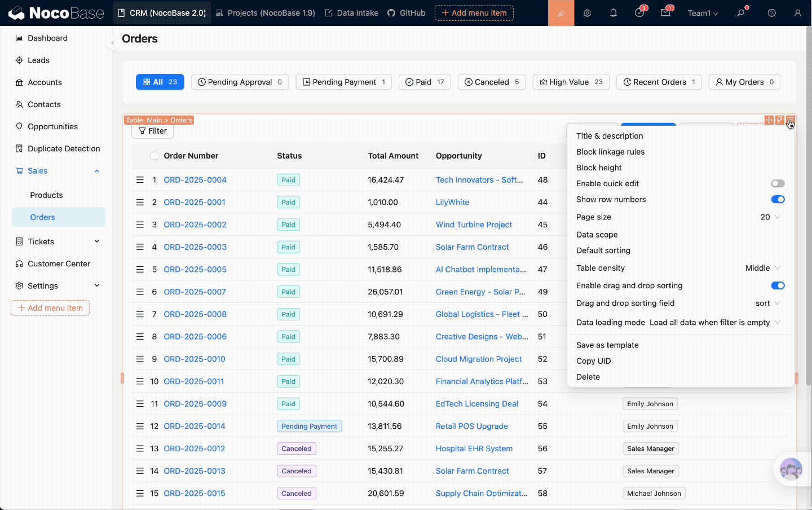Open the mail inbox icon
The width and height of the screenshot is (812, 510).
(x=665, y=13)
